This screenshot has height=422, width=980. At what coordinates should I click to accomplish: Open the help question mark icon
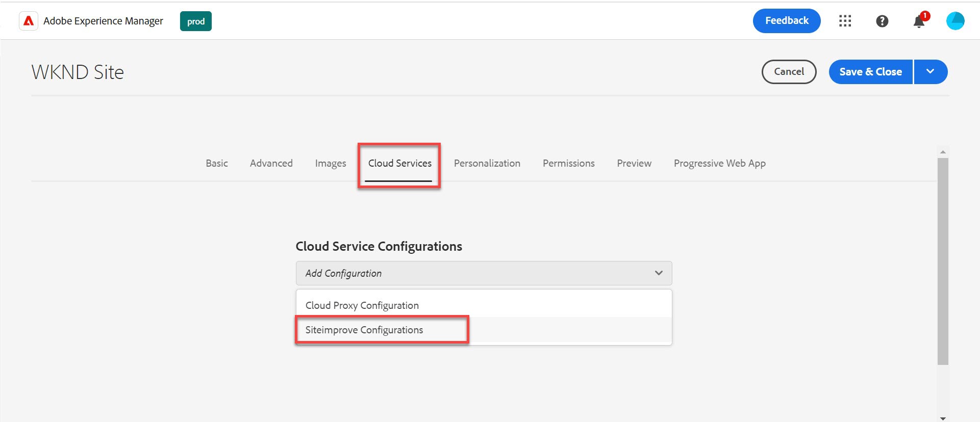882,21
